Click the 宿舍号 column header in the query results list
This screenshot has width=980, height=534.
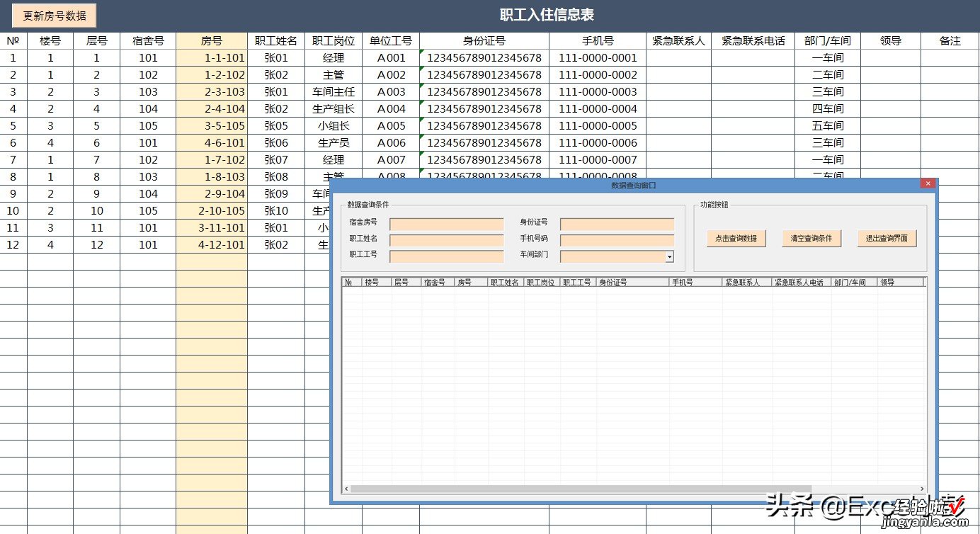click(438, 282)
